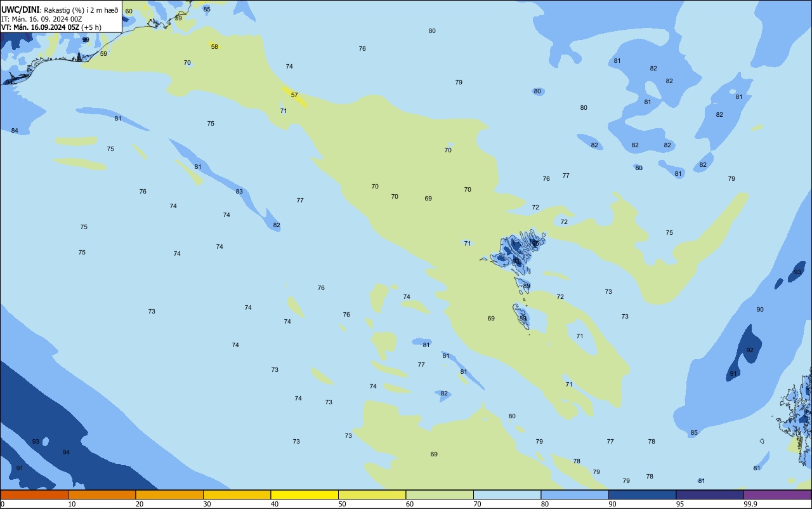Click the pale yellow 50–60 legend swatch
Screen dimensions: 812x509
click(x=372, y=494)
